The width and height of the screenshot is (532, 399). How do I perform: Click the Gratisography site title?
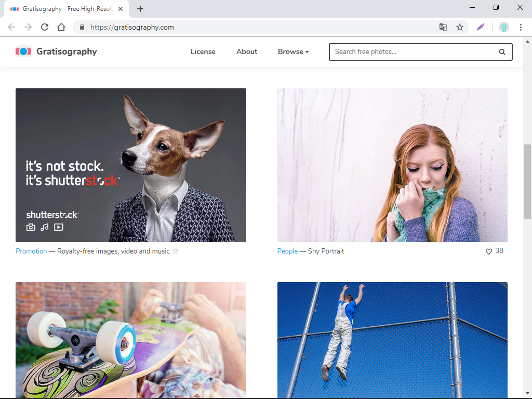(66, 51)
